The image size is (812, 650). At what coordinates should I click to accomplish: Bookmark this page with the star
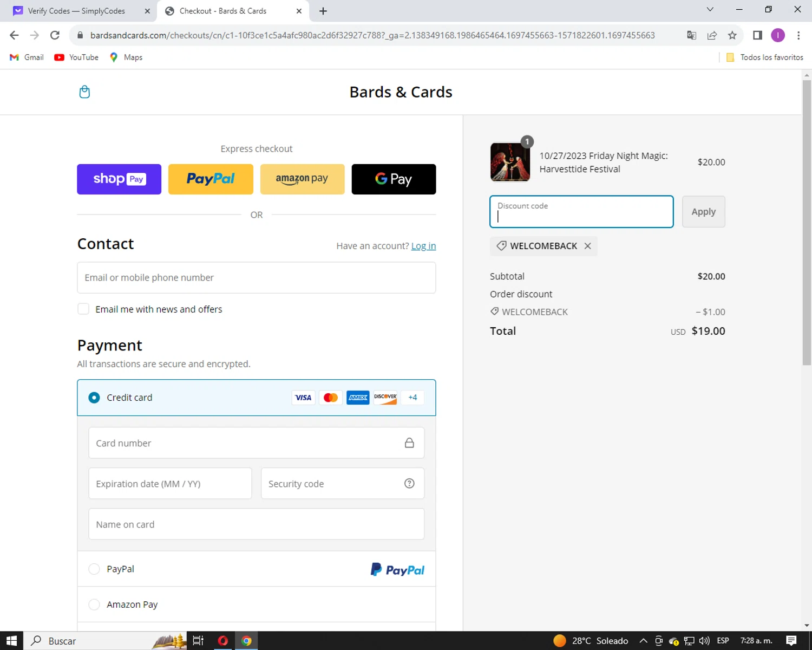tap(732, 35)
